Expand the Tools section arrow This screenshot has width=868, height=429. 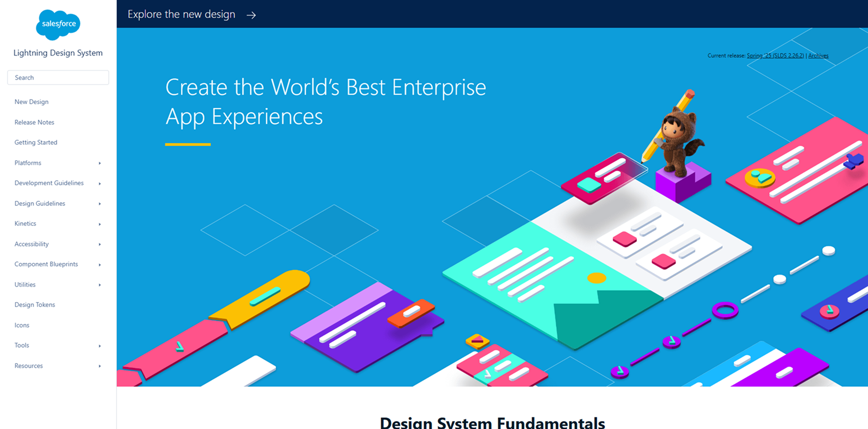click(100, 346)
